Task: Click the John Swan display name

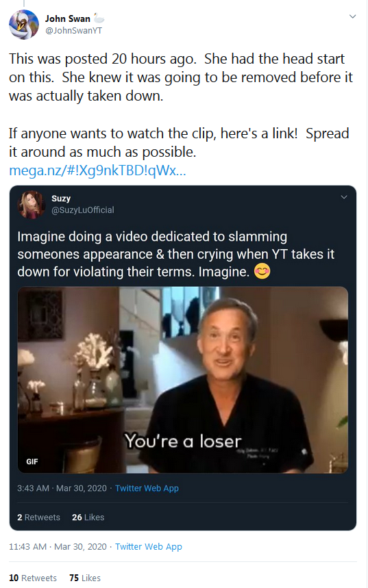Action: (x=68, y=18)
